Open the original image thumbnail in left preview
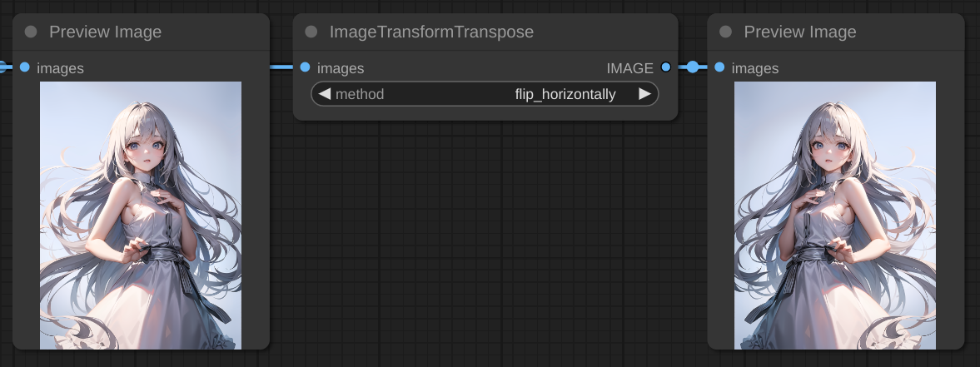The width and height of the screenshot is (980, 367). [x=141, y=215]
